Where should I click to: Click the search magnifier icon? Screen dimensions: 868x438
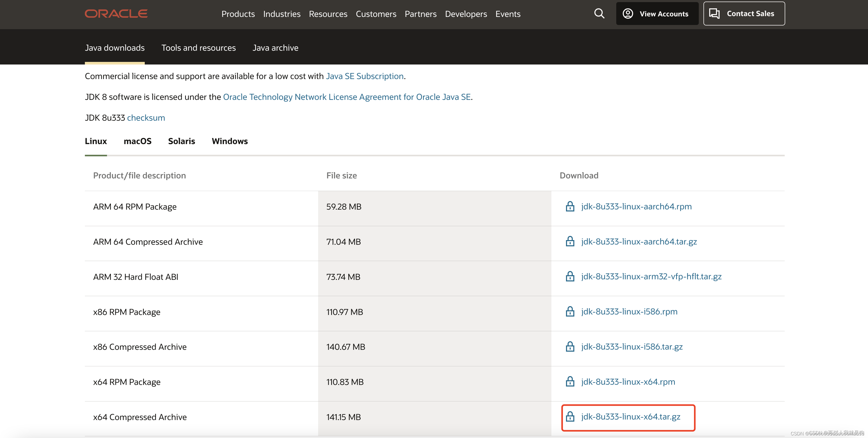pos(599,14)
